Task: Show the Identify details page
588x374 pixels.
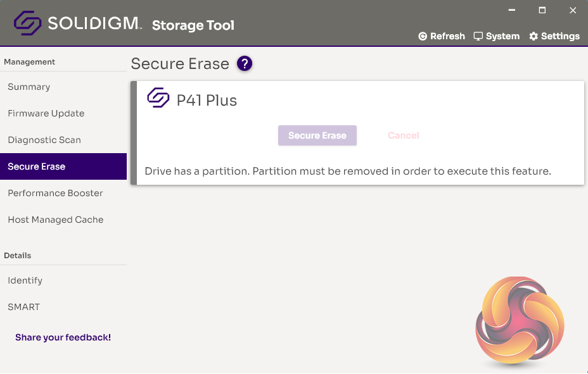Action: click(x=25, y=280)
